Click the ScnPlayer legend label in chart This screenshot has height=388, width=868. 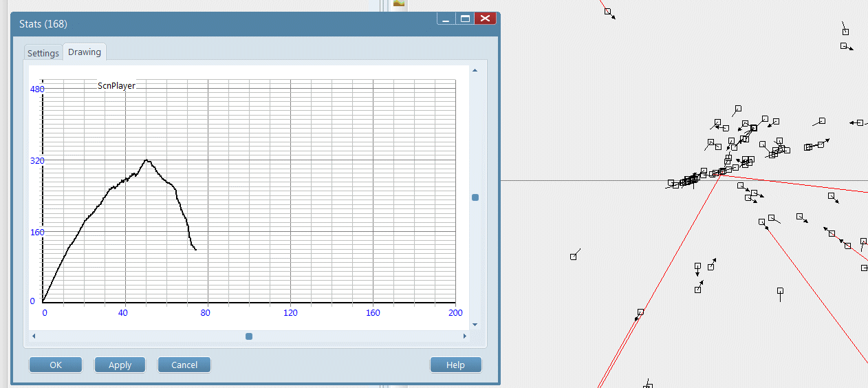click(x=116, y=86)
